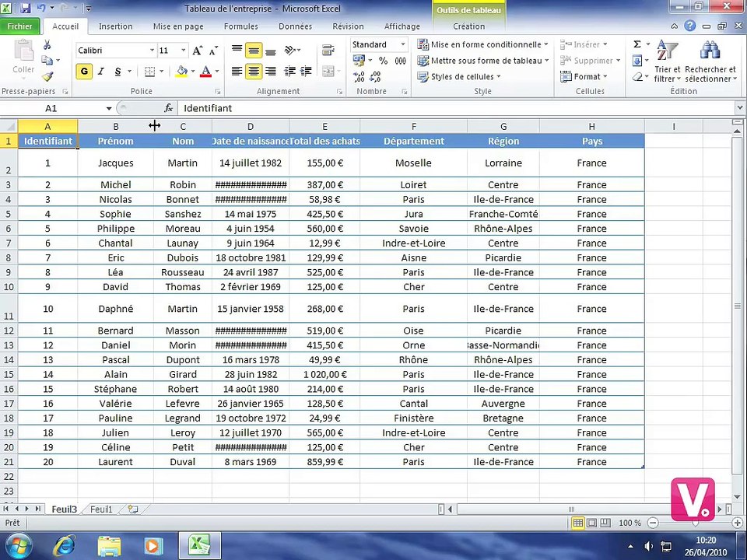Decrease font size with the smaller A icon
Screen dimensions: 747x560
pyautogui.click(x=214, y=51)
